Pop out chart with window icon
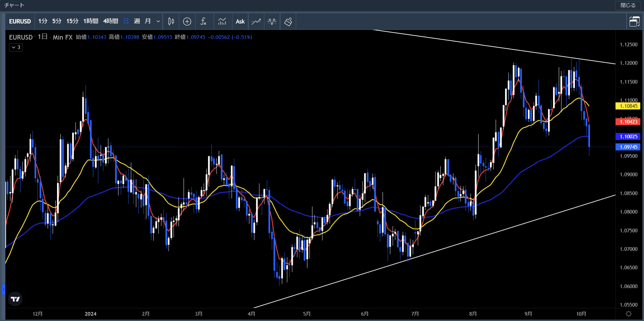This screenshot has height=321, width=644. coord(634,21)
